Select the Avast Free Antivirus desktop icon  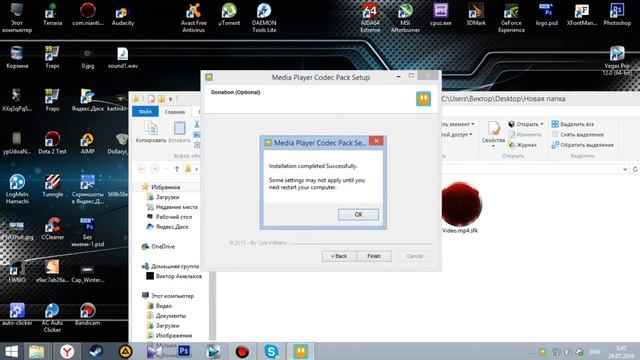pos(193,18)
